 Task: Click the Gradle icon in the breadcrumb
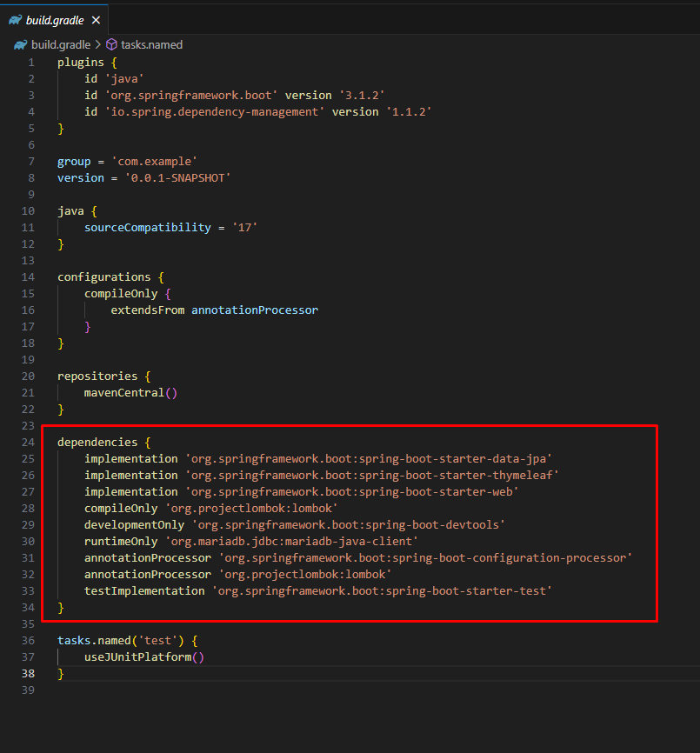21,44
